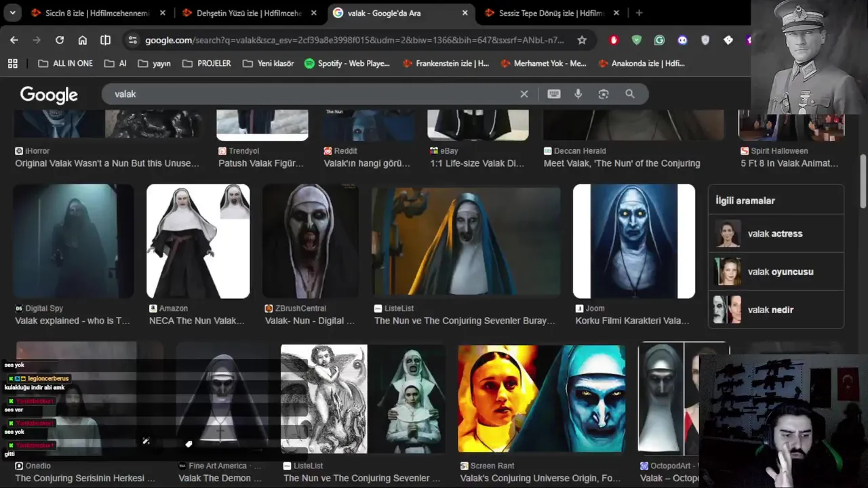Go to Google home via logo
The height and width of the screenshot is (488, 868).
(x=49, y=95)
